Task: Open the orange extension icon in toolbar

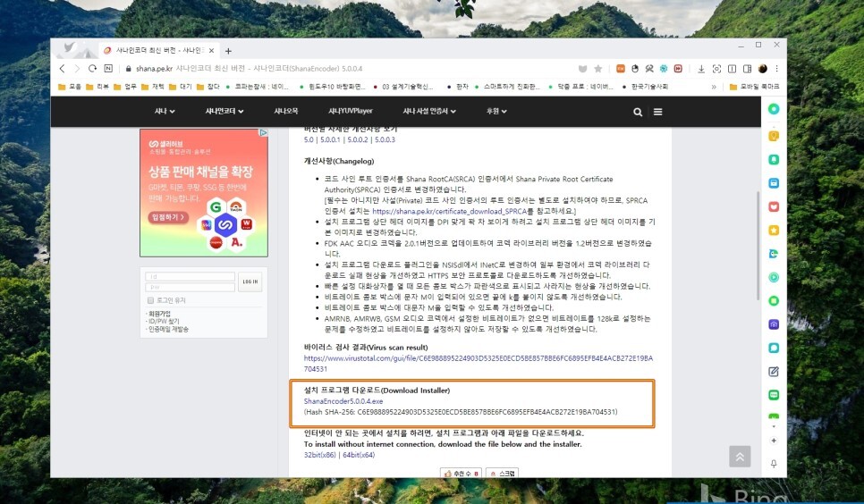Action: click(621, 69)
